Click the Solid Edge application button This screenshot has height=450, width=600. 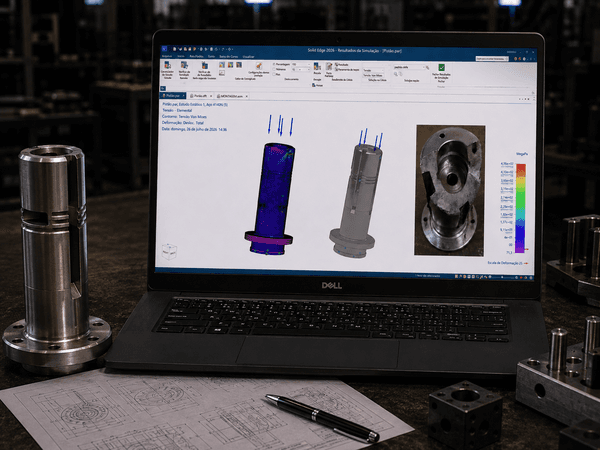point(164,49)
